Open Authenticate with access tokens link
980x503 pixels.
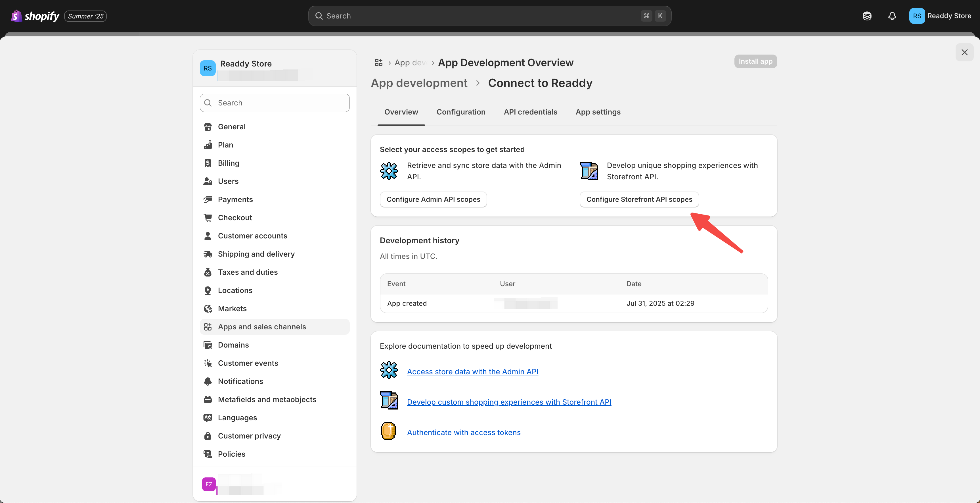point(463,433)
